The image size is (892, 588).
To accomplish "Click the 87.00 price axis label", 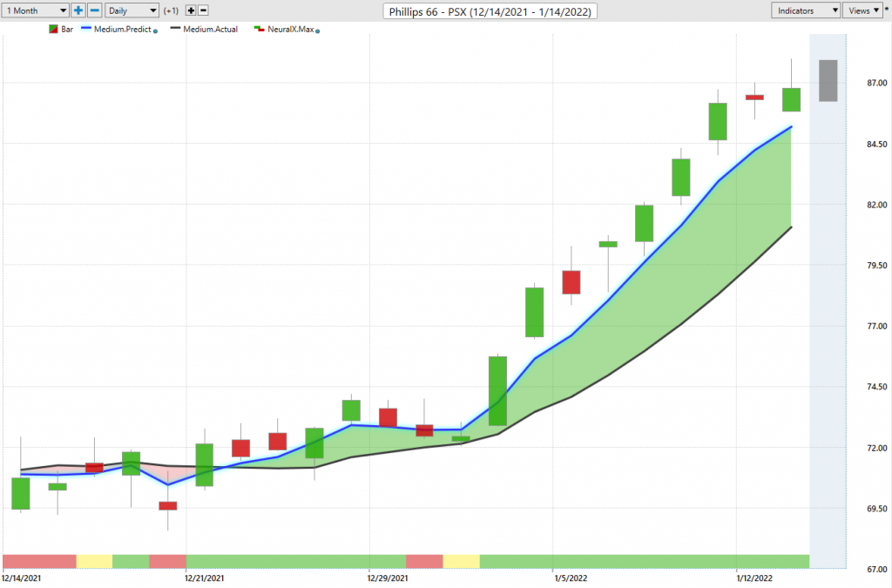I will pyautogui.click(x=876, y=83).
